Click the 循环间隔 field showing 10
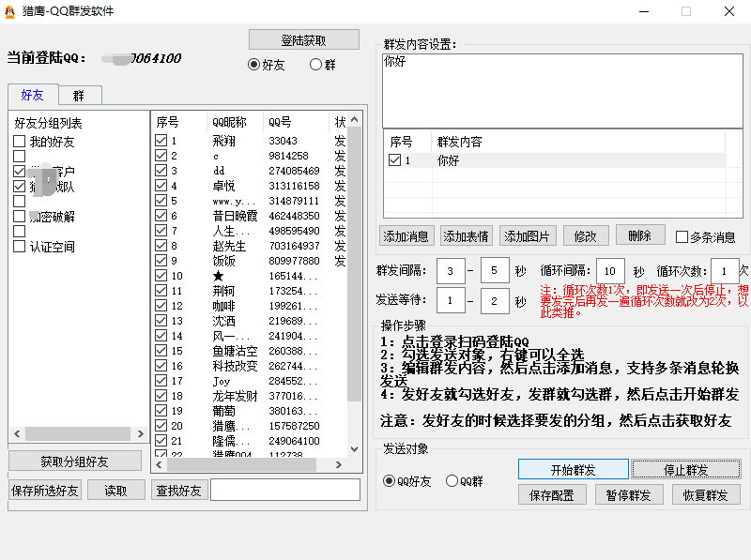 pos(610,271)
